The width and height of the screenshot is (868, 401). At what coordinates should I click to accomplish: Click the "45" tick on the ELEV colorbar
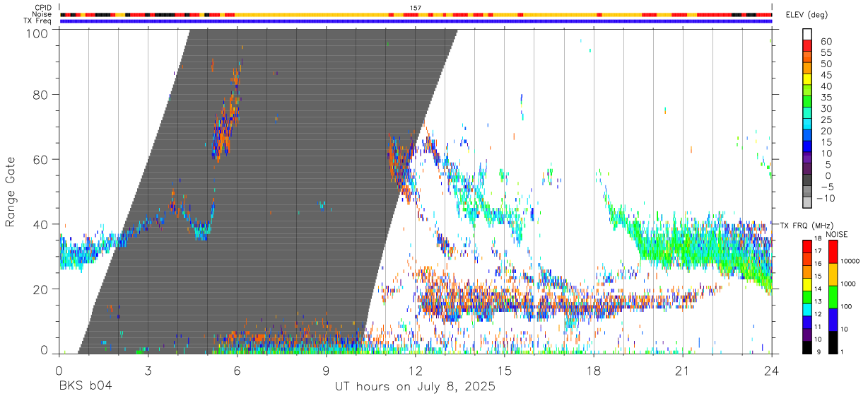[826, 75]
